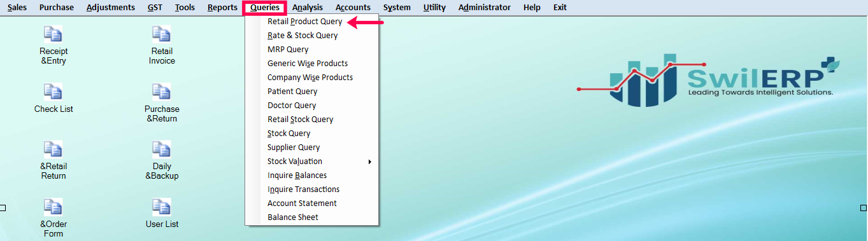Open the Administrator menu
868x241 pixels.
tap(485, 8)
